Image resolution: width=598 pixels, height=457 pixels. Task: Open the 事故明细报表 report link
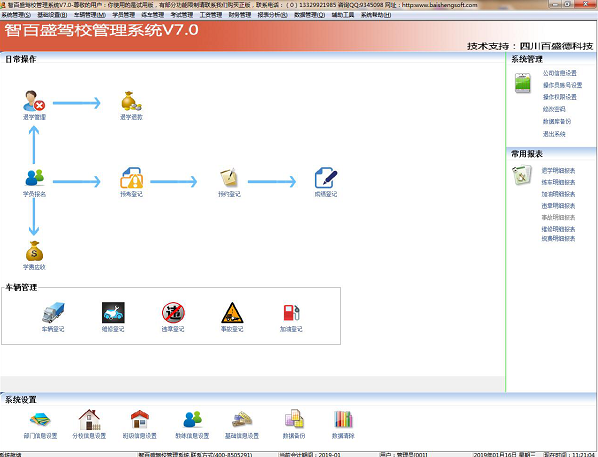pos(558,217)
